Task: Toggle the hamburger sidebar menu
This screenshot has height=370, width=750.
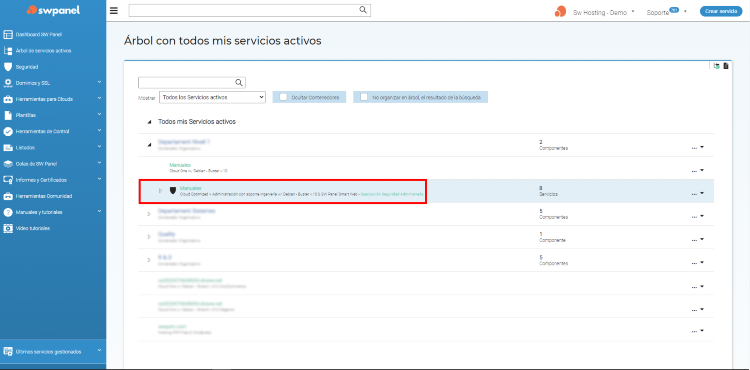Action: tap(114, 11)
